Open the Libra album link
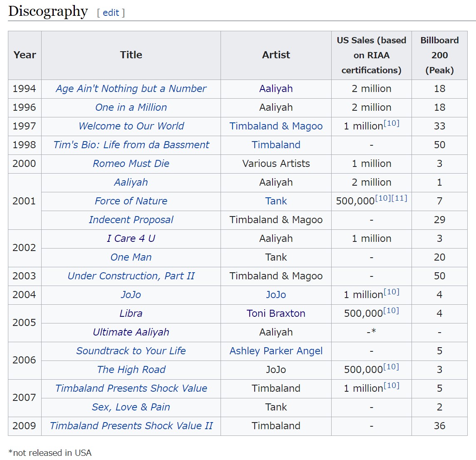Screen dimensions: 476x460 [131, 313]
